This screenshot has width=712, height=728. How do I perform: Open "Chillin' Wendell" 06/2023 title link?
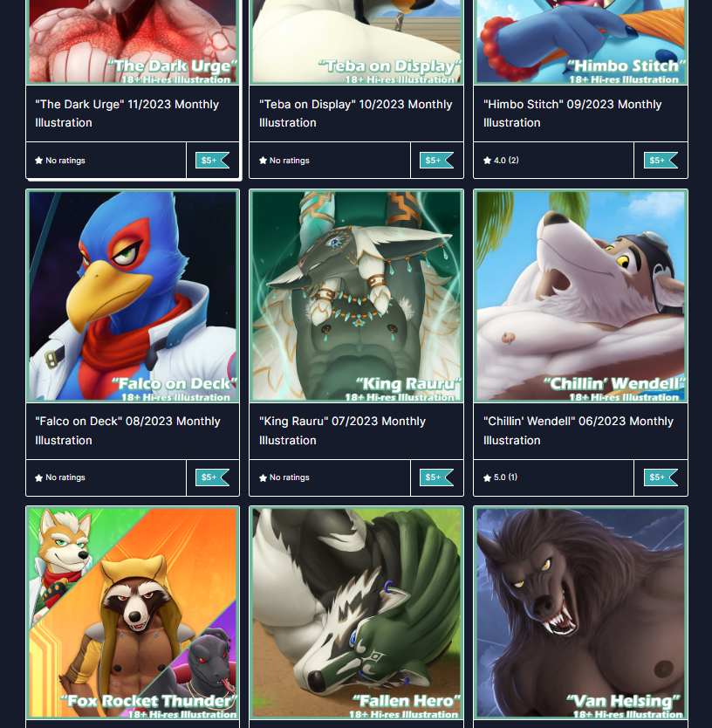578,431
